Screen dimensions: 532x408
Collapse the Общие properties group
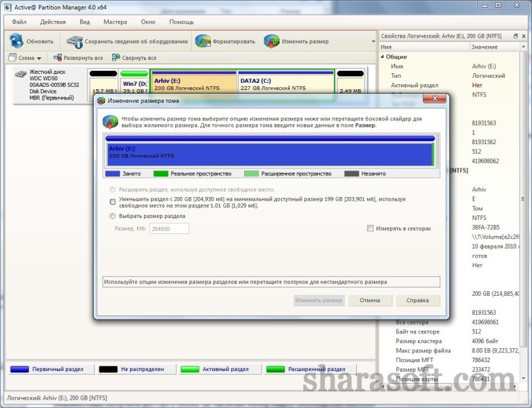[382, 57]
